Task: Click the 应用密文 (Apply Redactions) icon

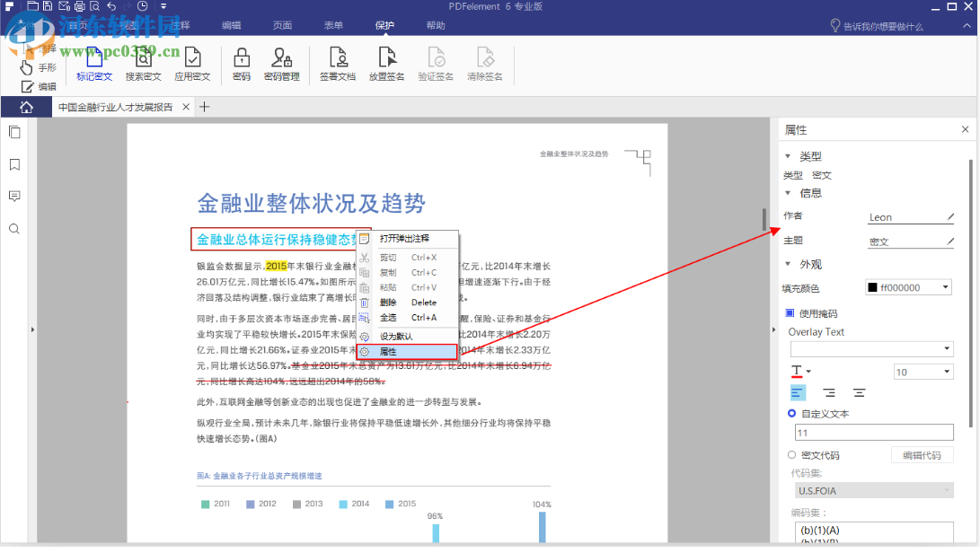Action: (x=192, y=64)
